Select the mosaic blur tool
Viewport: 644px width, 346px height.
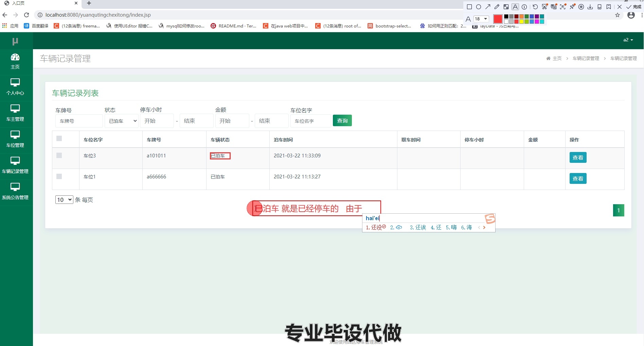[x=506, y=7]
